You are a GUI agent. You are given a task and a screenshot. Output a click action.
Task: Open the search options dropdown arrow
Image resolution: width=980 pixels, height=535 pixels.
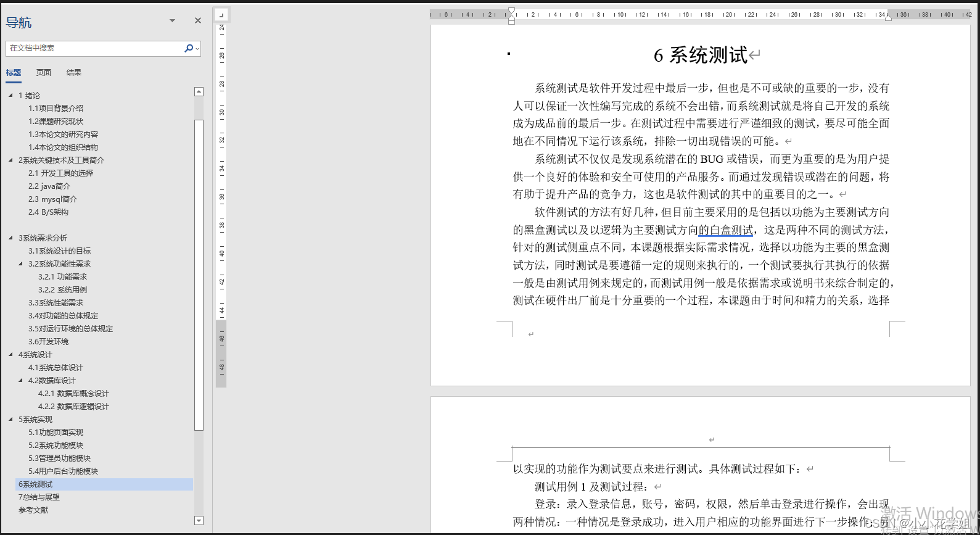[197, 49]
